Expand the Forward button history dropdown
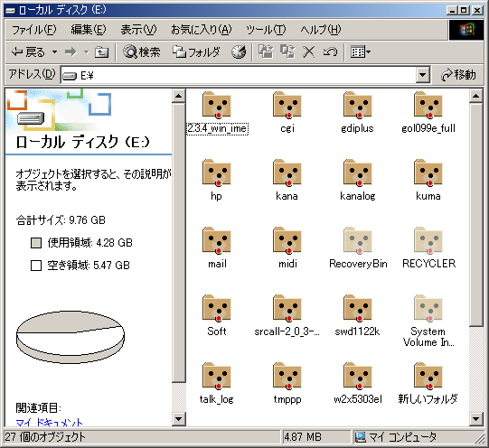 click(87, 52)
